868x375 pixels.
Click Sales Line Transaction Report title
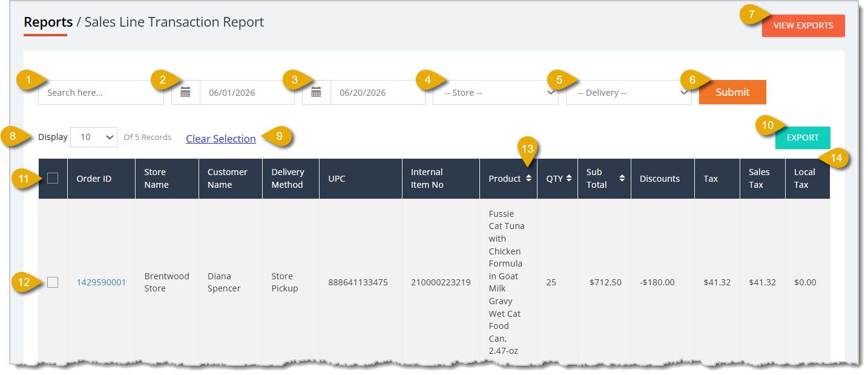point(174,22)
